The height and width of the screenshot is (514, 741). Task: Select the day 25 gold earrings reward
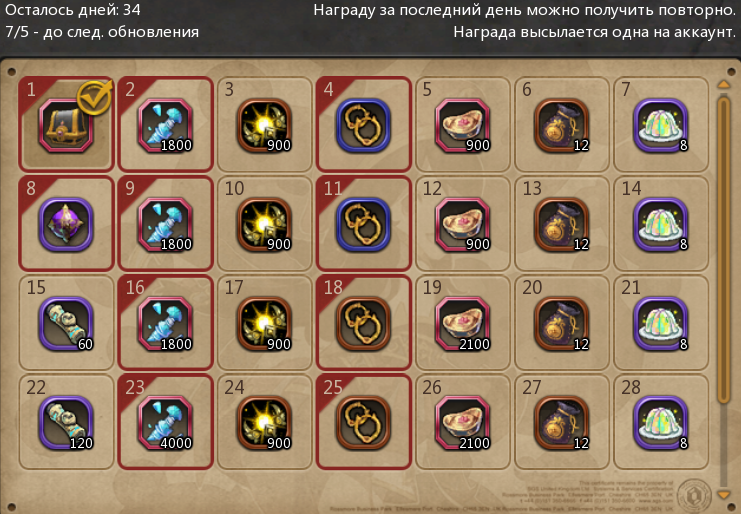click(x=363, y=423)
